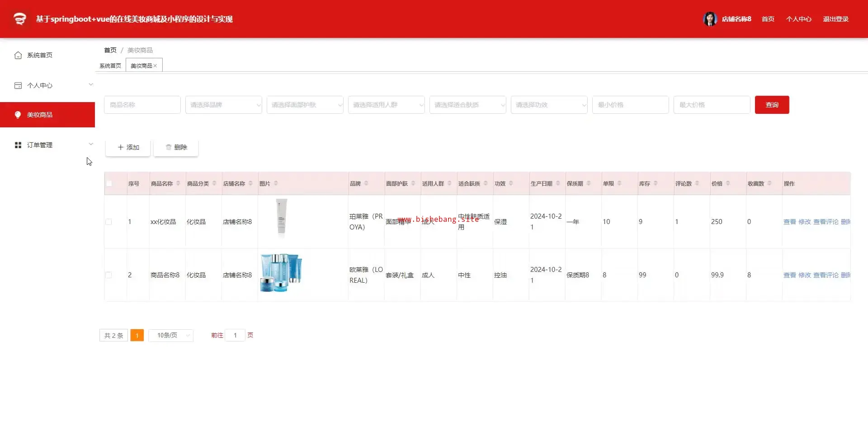Click the 添加 add button
This screenshot has height=430, width=868.
(x=128, y=147)
